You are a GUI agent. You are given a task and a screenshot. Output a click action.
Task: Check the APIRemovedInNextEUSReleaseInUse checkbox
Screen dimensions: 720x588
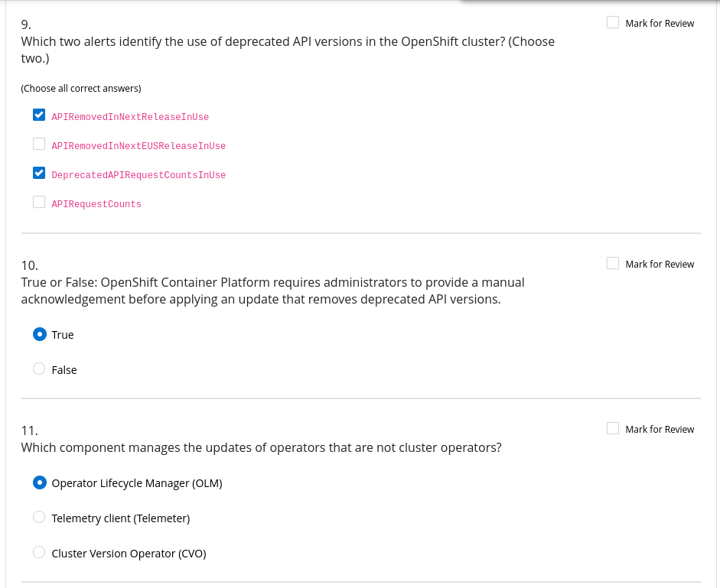click(x=39, y=145)
